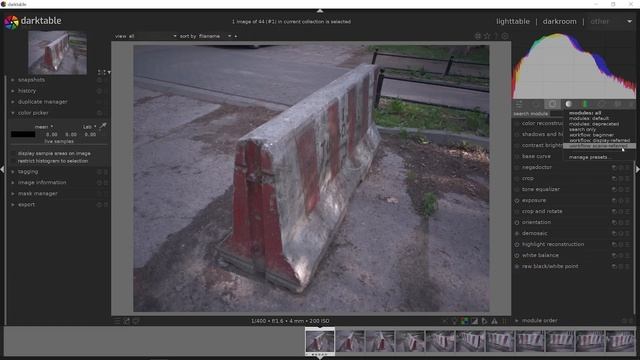Image resolution: width=640 pixels, height=360 pixels.
Task: Open presets for the export panel
Action: [x=106, y=204]
